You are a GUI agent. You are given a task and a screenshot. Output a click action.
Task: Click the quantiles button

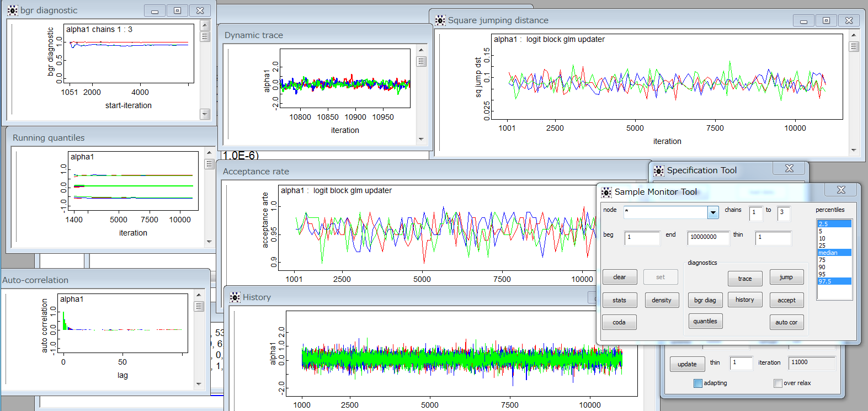(705, 321)
